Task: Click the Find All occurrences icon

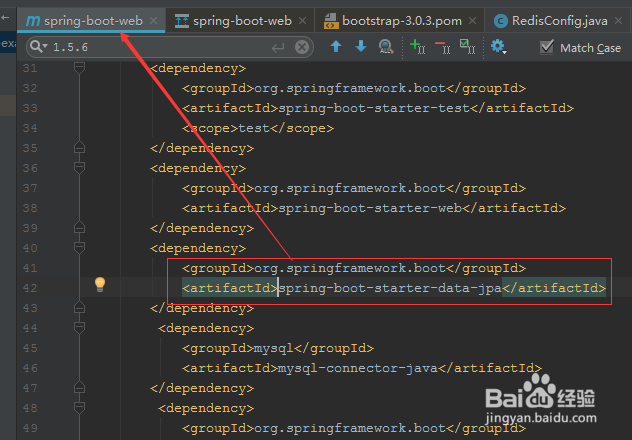Action: tap(386, 47)
